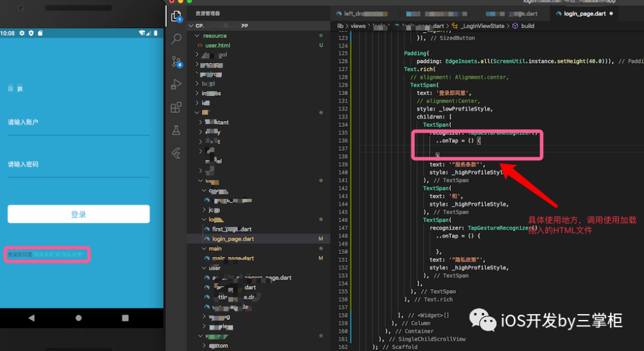This screenshot has width=644, height=351.
Task: Click line number 148 in the gutter
Action: tap(343, 236)
